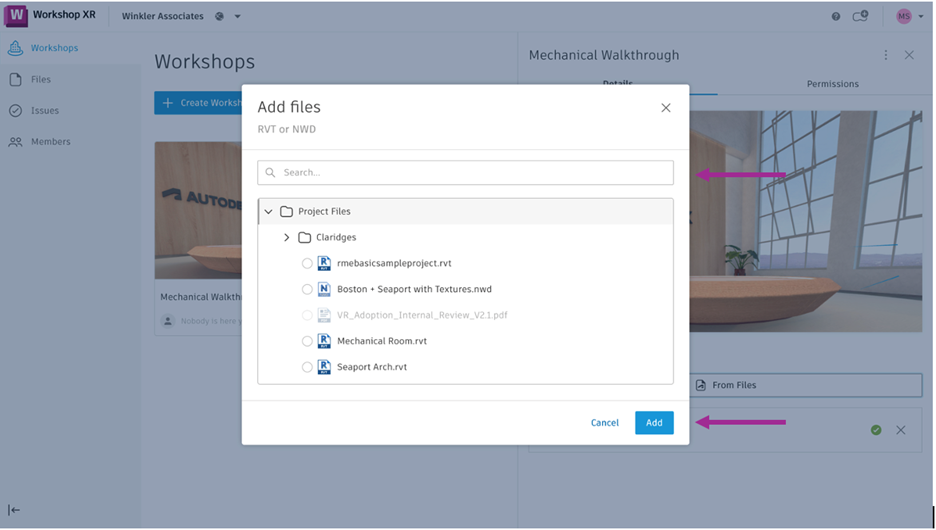Click the Revit icon of rmebasicsampleproject.rvt
This screenshot has height=530, width=936.
[324, 263]
